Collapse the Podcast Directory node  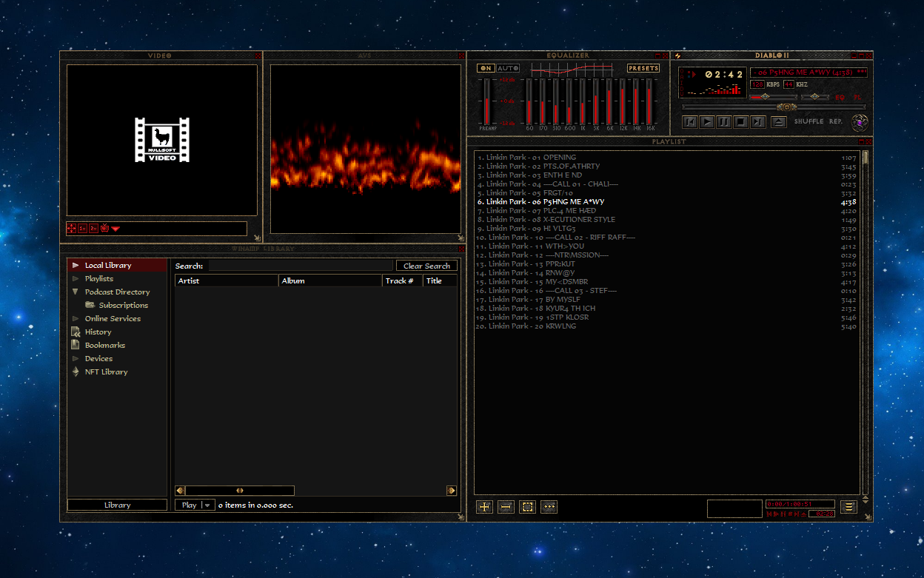coord(76,292)
